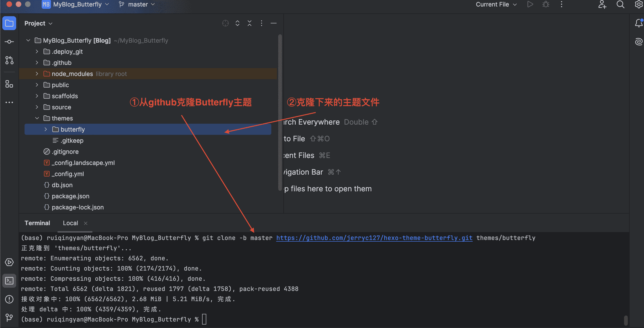This screenshot has height=328, width=644.
Task: Open MyBlog_Butterfly project dropdown
Action: [81, 4]
